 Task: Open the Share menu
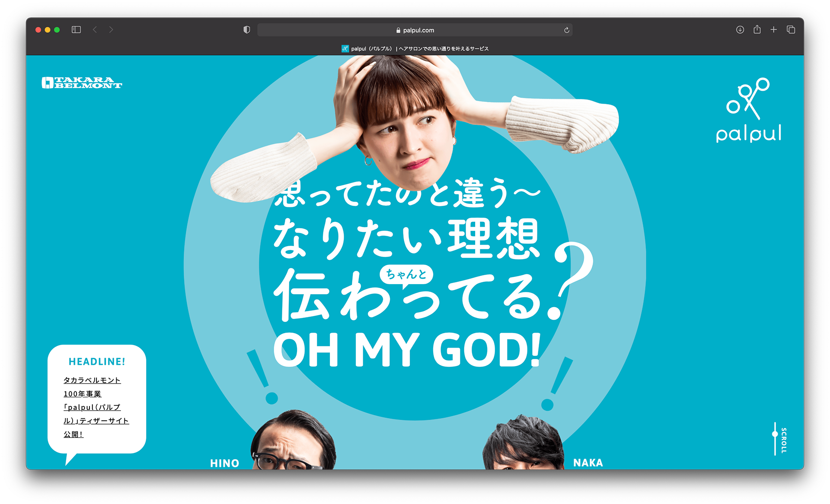[x=757, y=29]
